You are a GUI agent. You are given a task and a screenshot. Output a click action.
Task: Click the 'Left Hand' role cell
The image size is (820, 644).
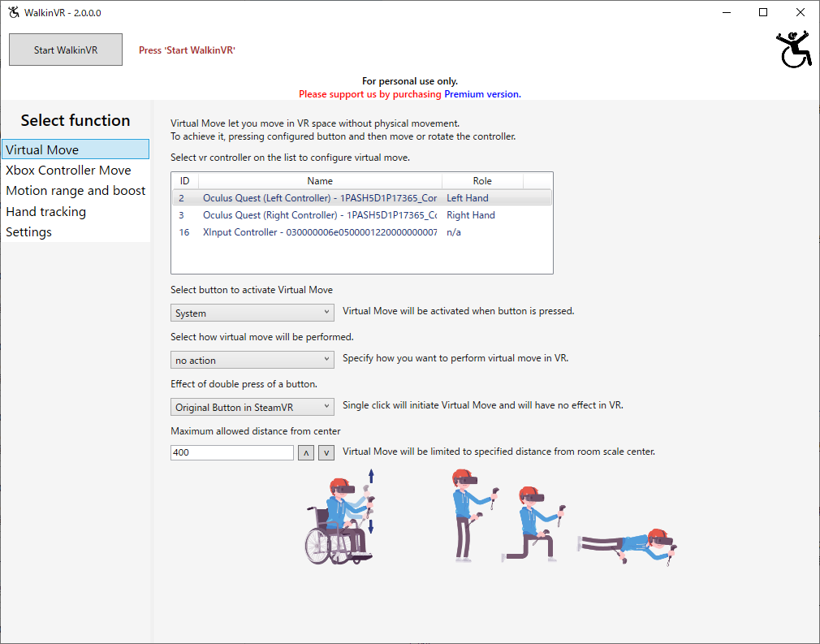[468, 198]
